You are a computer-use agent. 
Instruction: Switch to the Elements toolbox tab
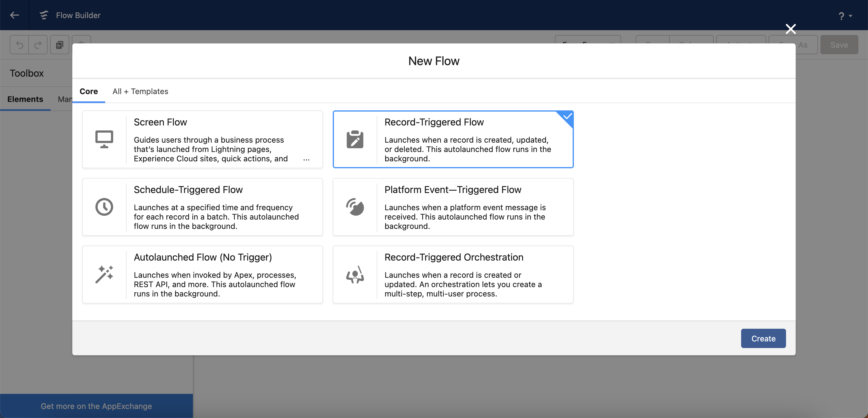point(25,99)
